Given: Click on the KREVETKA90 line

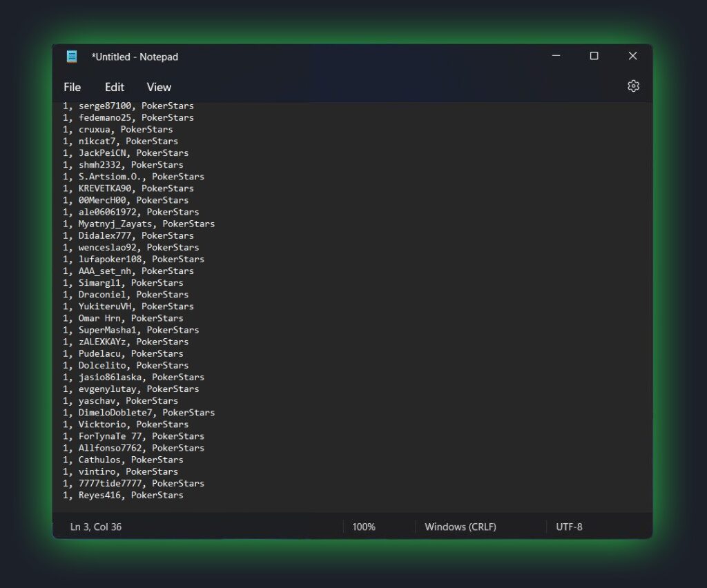Looking at the screenshot, I should [128, 188].
